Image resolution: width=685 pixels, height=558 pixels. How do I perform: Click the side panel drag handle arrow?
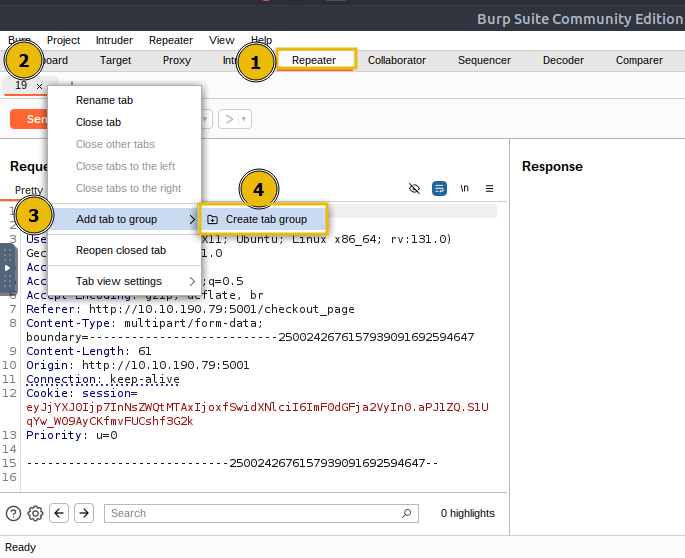coord(7,269)
